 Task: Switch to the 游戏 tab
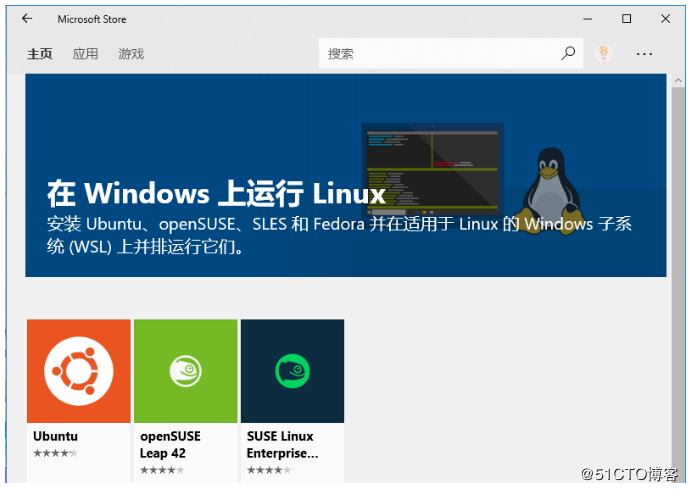(x=131, y=54)
